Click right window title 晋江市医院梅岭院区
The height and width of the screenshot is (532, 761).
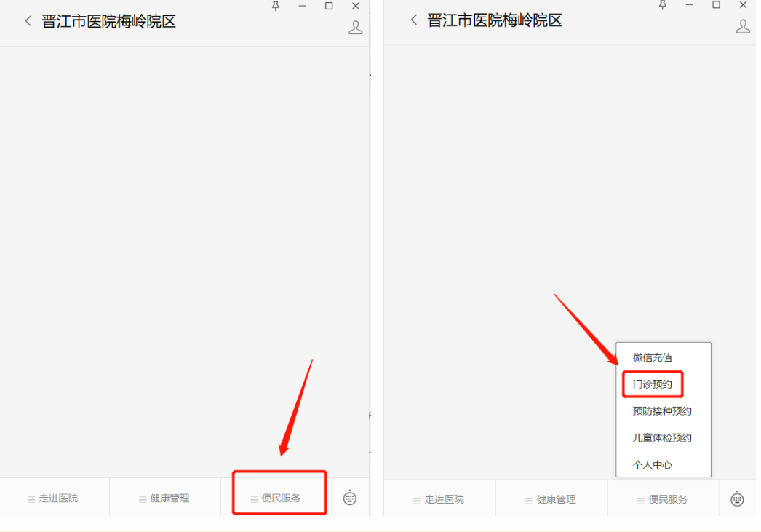pyautogui.click(x=495, y=20)
